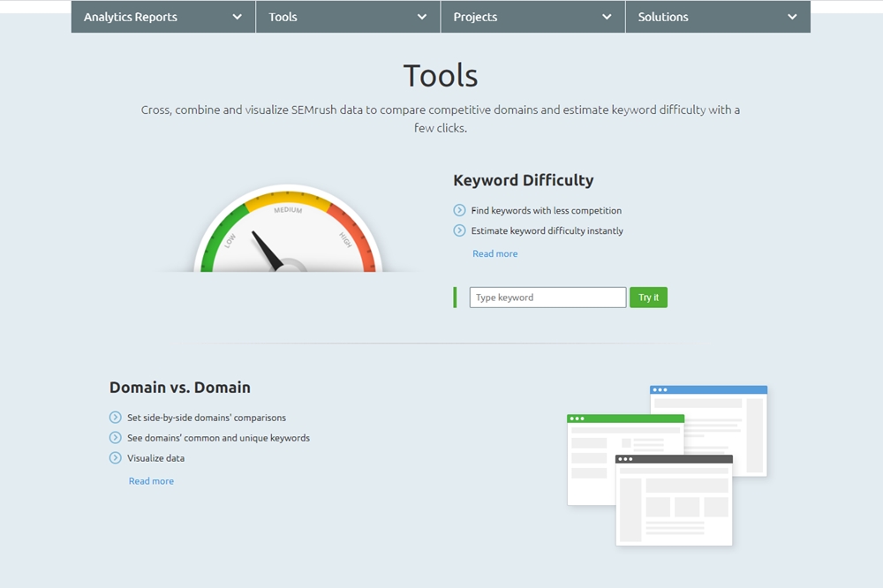Expand the Projects dropdown chevron

tap(607, 17)
